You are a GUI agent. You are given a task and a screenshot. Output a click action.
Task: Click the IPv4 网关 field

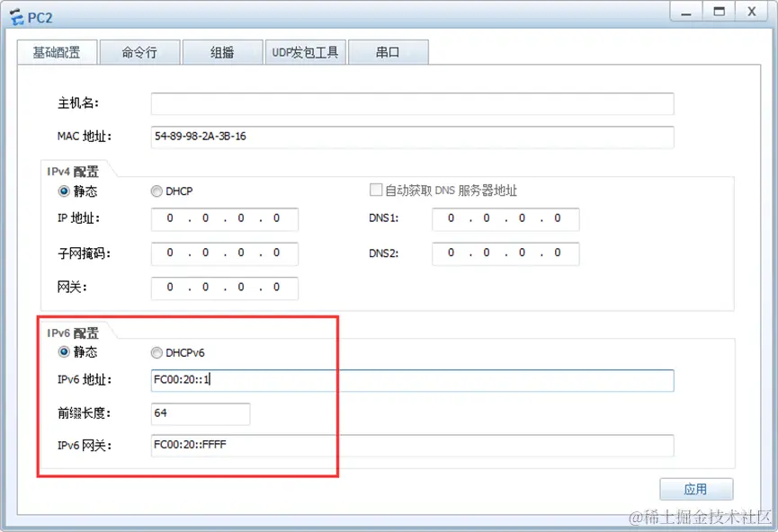pos(224,288)
